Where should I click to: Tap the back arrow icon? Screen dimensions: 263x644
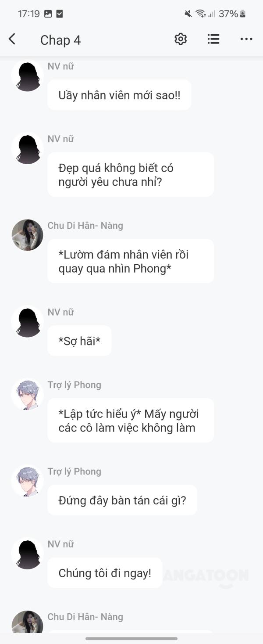(12, 40)
